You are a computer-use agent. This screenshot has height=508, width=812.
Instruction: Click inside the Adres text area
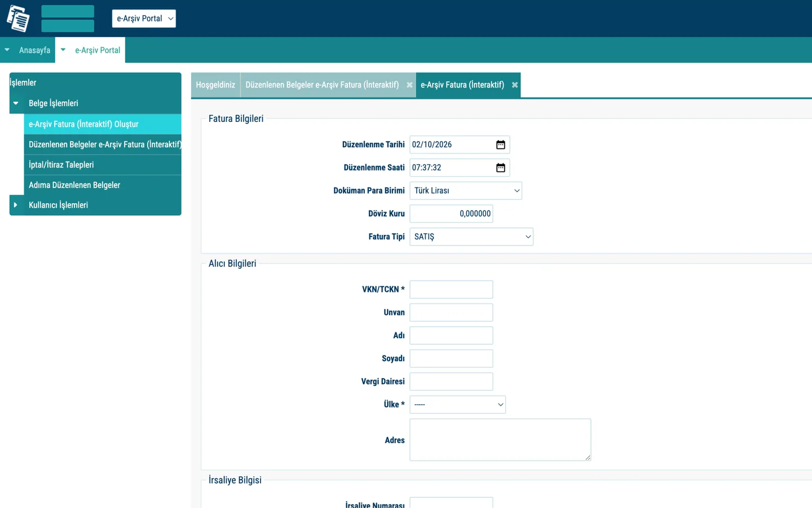(500, 440)
